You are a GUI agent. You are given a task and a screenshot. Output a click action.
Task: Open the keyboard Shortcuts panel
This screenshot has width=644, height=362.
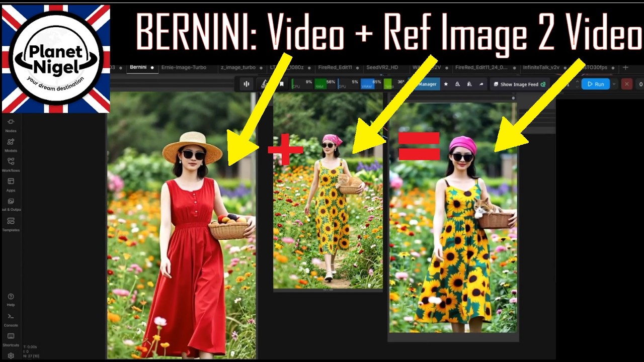(x=11, y=339)
